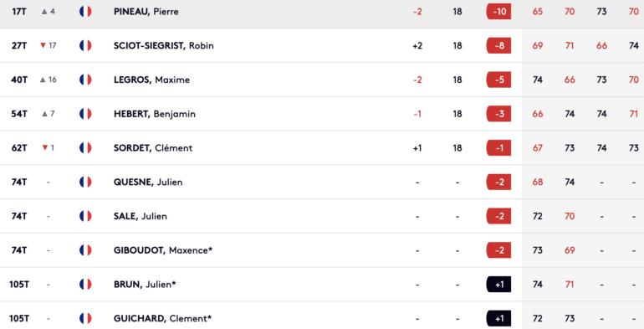Click the red -8 total score badge
Image resolution: width=644 pixels, height=329 pixels.
pyautogui.click(x=498, y=46)
